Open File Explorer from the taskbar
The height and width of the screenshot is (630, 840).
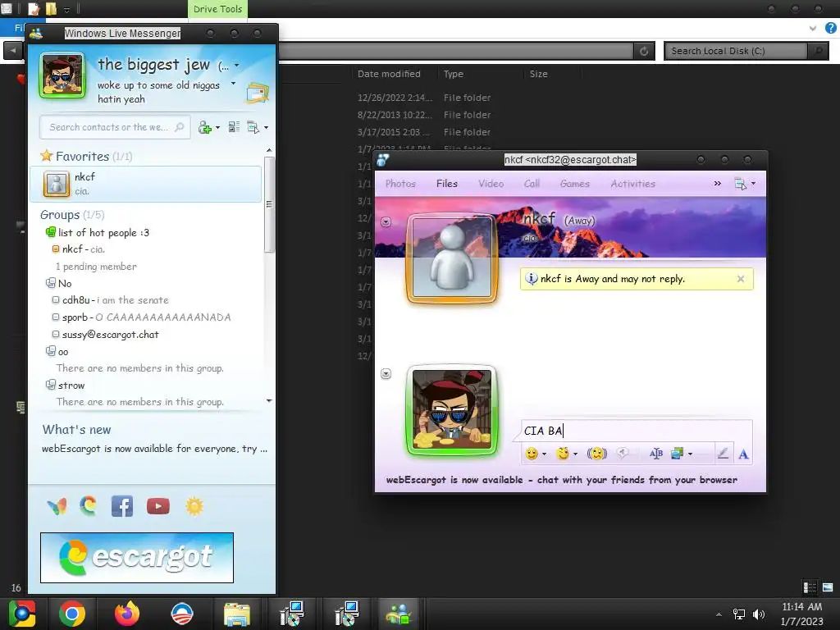point(237,614)
